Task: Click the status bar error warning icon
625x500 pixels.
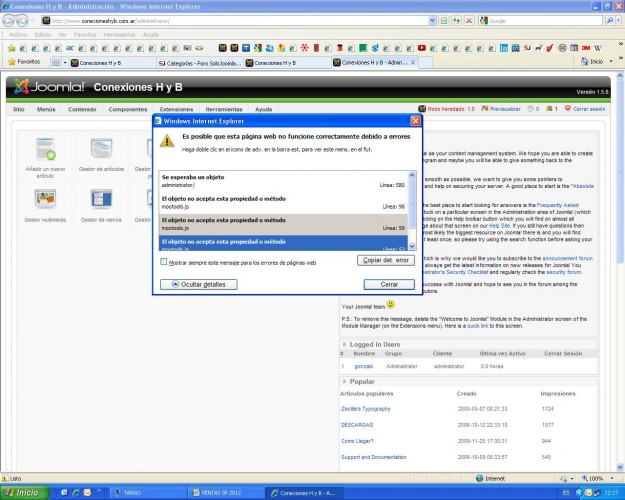Action: (x=5, y=478)
